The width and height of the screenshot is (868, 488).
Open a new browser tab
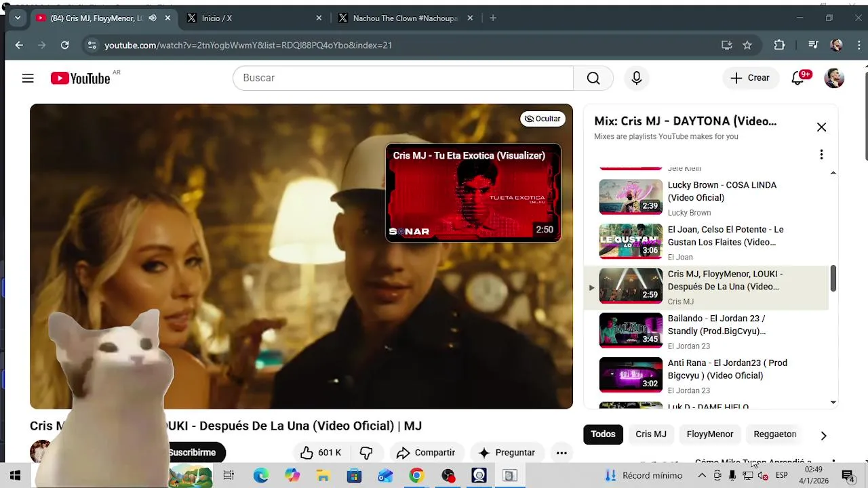click(x=493, y=18)
